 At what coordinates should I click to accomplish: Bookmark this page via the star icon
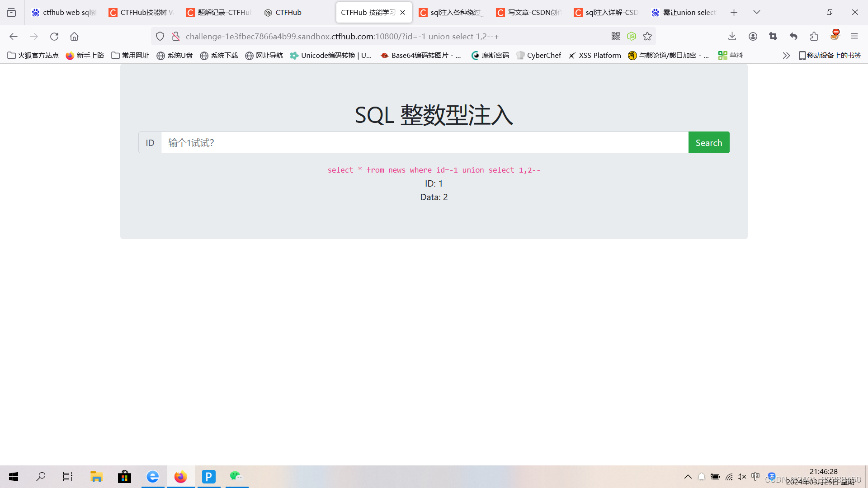pyautogui.click(x=647, y=36)
